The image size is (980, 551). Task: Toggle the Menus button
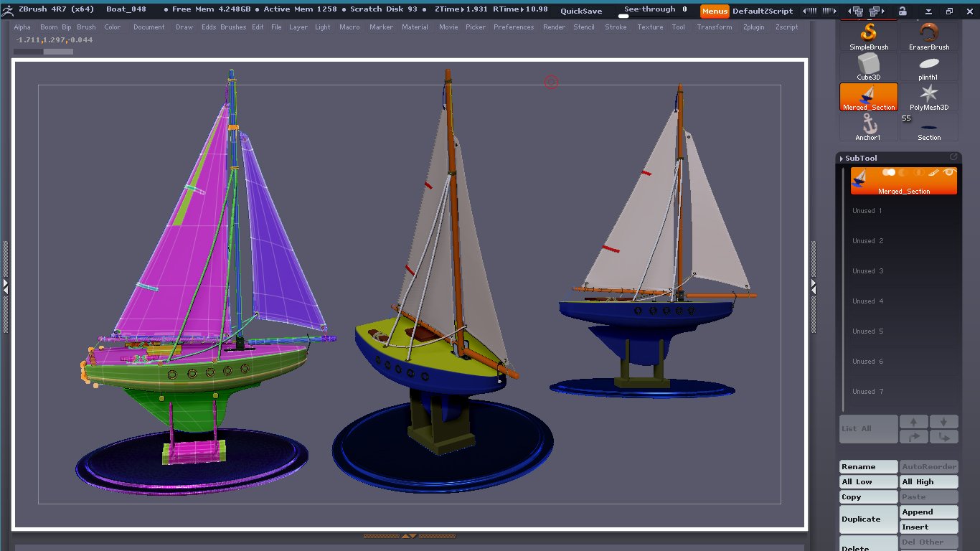(x=715, y=11)
